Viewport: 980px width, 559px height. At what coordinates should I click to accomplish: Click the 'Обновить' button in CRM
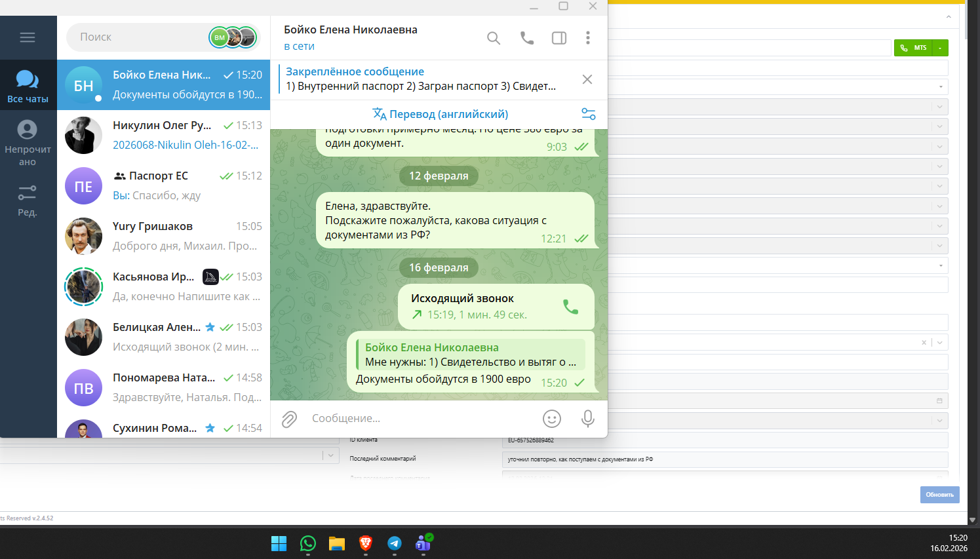(x=939, y=495)
